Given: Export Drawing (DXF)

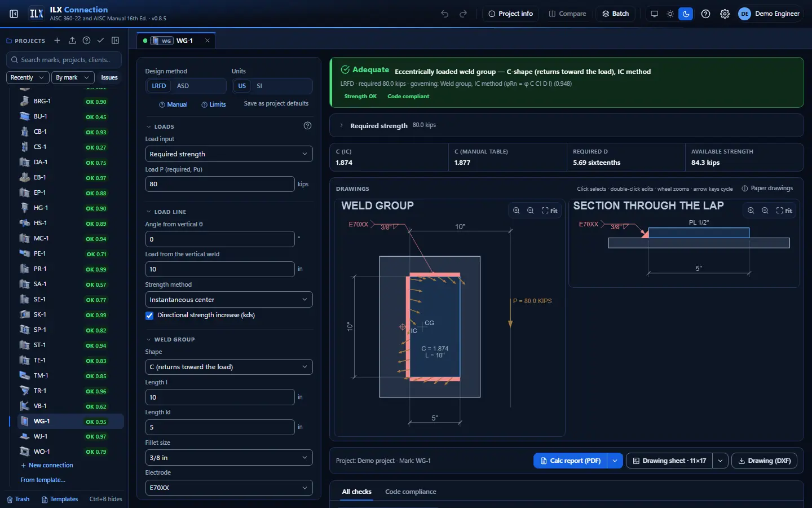Looking at the screenshot, I should (764, 461).
